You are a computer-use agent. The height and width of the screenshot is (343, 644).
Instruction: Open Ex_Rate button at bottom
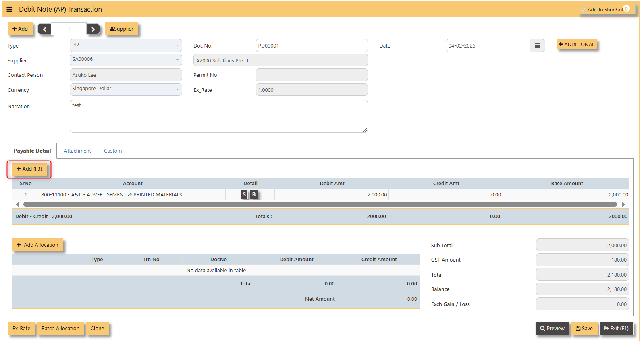coord(21,328)
